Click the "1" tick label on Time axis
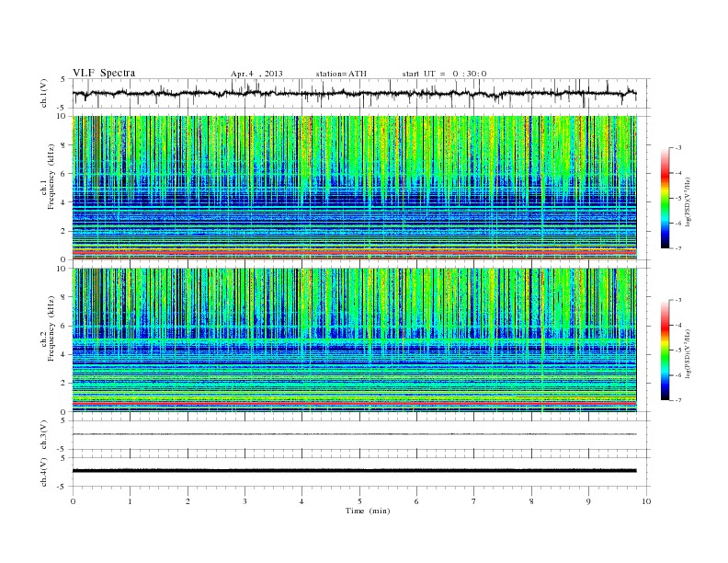The height and width of the screenshot is (563, 728). [130, 501]
